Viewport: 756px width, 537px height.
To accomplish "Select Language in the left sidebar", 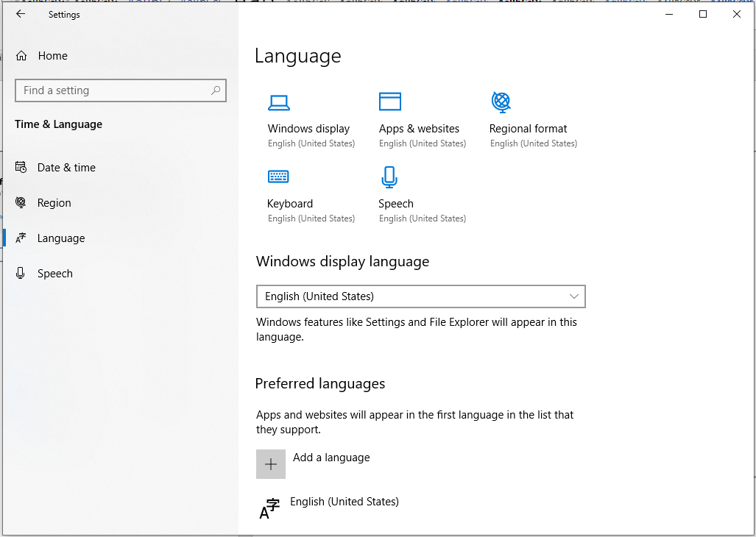I will 60,238.
